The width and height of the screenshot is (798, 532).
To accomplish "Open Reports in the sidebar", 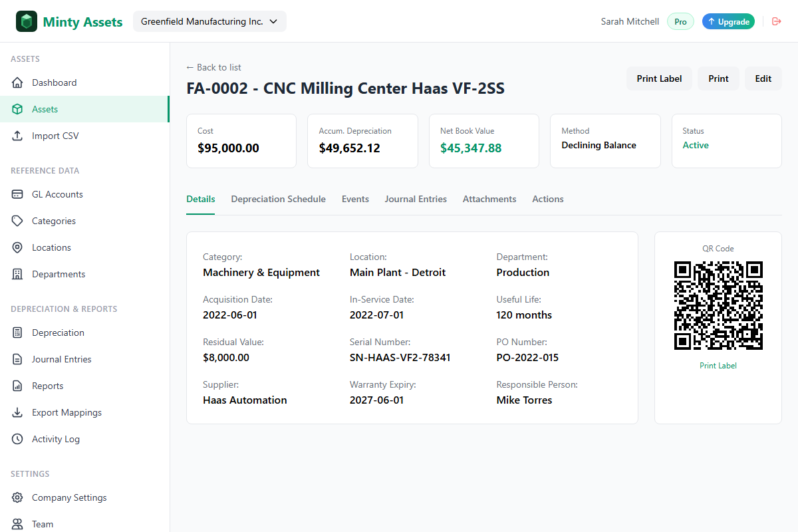I will (84, 386).
